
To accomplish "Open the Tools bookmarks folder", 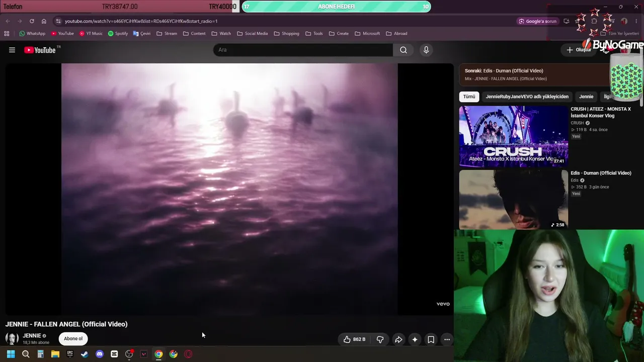I will [x=314, y=34].
